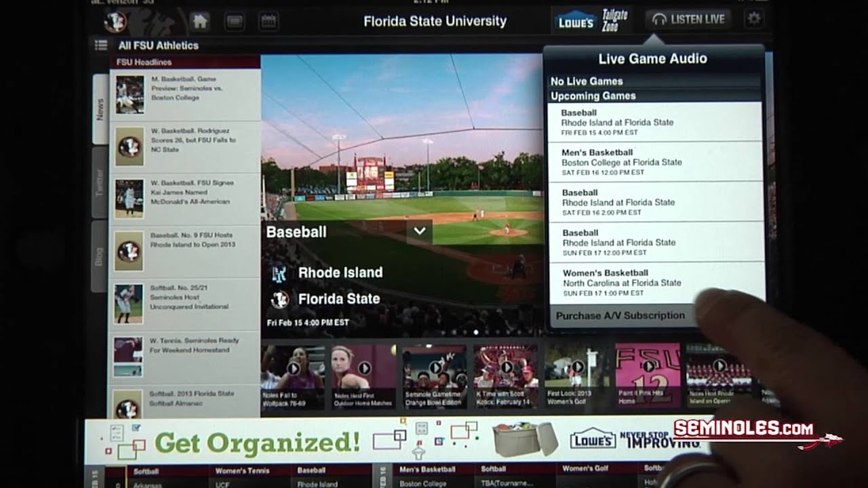
Task: Tap the Get Organized Lowe's banner ad
Action: coord(399,441)
